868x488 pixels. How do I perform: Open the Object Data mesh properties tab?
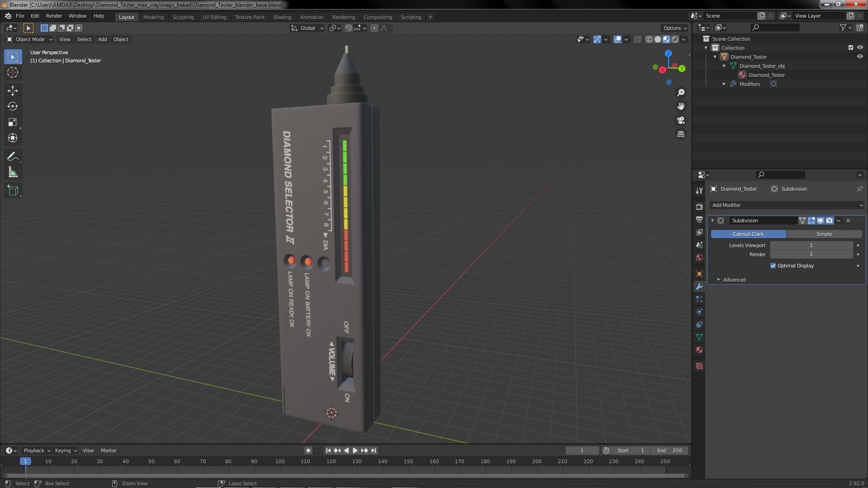(x=699, y=337)
